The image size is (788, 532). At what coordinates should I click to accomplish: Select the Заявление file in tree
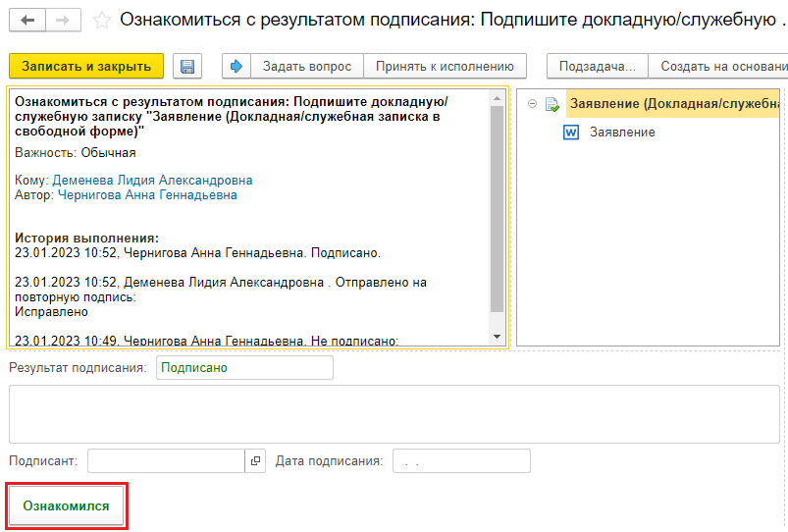pos(622,133)
